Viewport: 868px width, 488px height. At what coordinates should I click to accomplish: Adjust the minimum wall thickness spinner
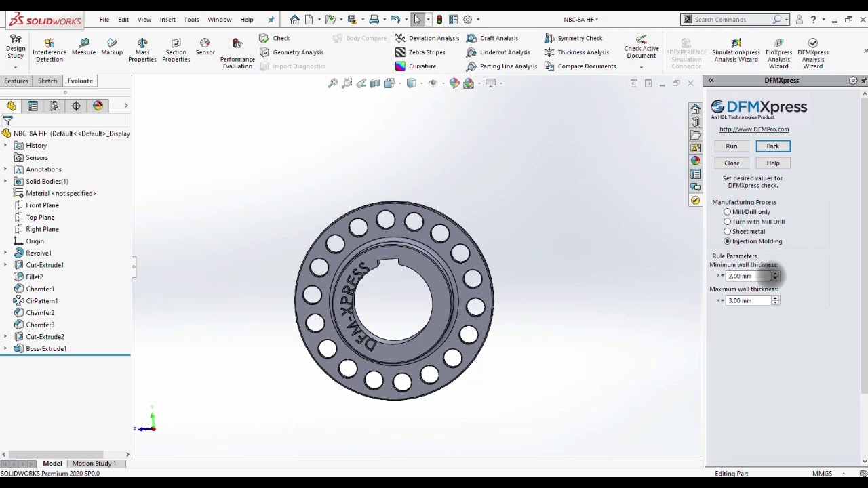click(x=775, y=276)
